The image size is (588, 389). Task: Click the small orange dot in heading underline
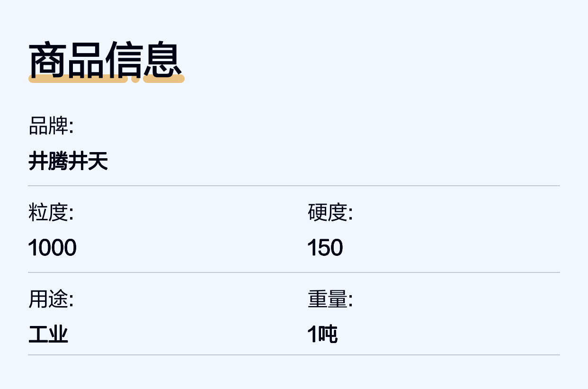tap(135, 79)
